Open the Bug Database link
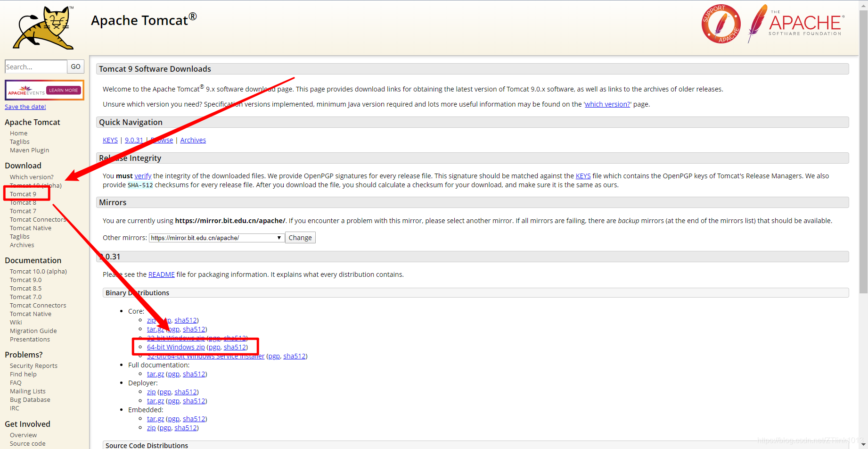This screenshot has height=449, width=868. 30,400
